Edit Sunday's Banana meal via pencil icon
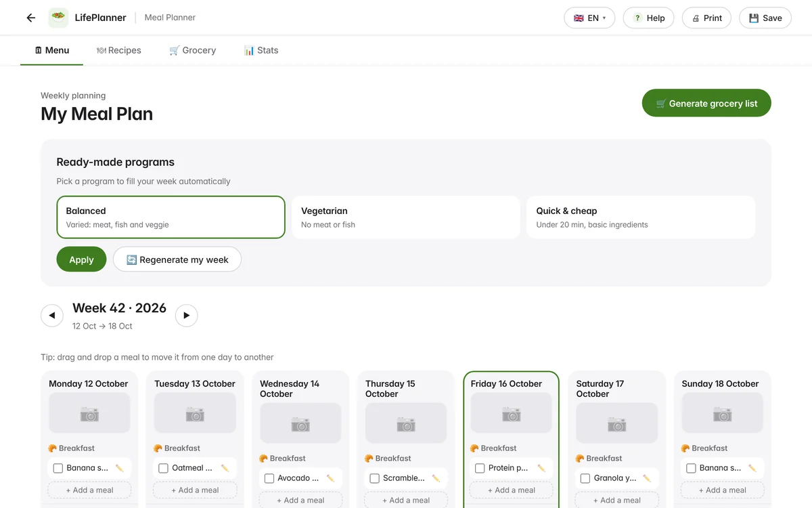The image size is (812, 508). (x=752, y=468)
